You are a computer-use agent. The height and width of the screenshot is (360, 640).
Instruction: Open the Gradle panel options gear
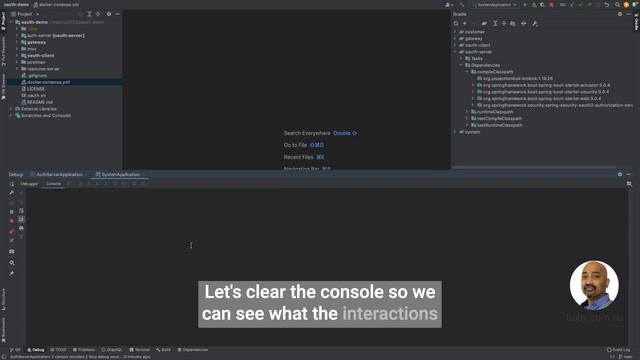click(620, 14)
